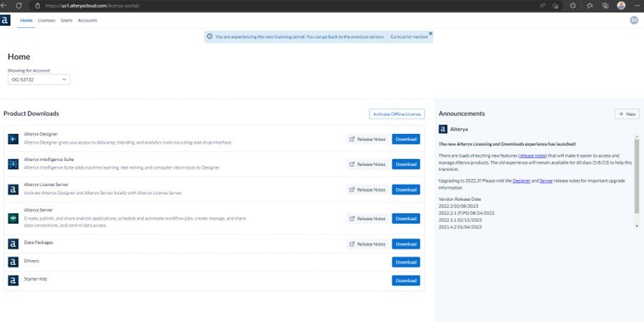Switch to the Licenses tab
Image resolution: width=644 pixels, height=322 pixels.
click(x=46, y=21)
